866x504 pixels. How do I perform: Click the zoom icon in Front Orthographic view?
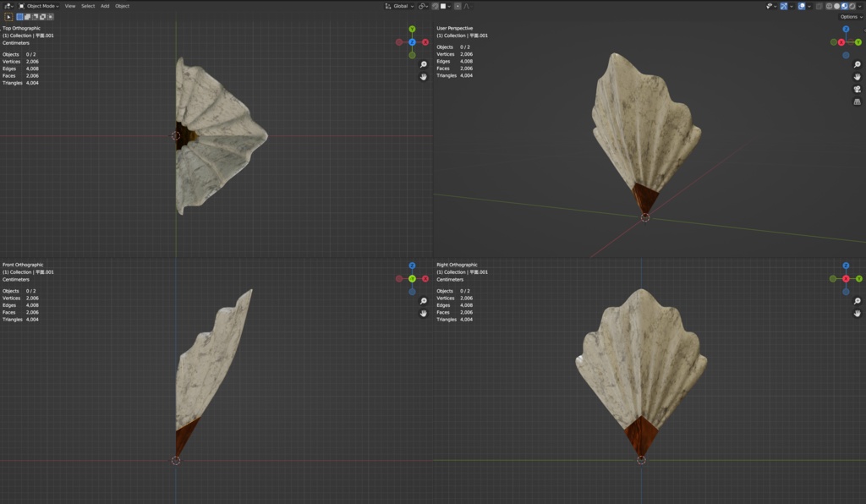423,301
